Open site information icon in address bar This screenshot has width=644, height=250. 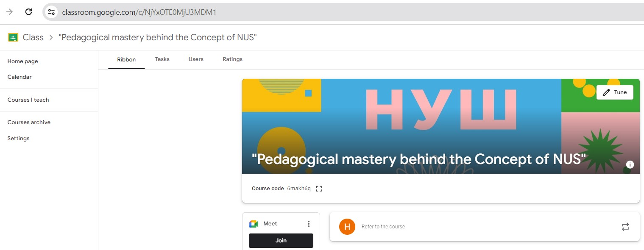point(52,12)
